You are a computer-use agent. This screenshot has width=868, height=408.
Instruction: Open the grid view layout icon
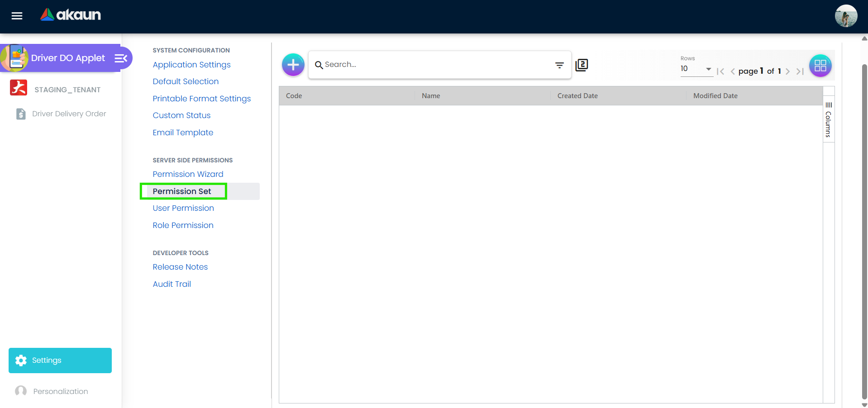(820, 65)
